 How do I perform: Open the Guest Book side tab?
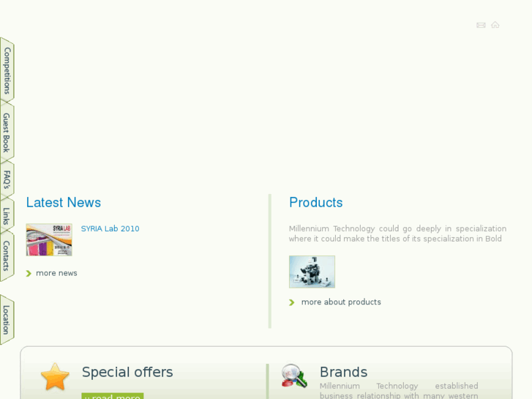[x=7, y=133]
